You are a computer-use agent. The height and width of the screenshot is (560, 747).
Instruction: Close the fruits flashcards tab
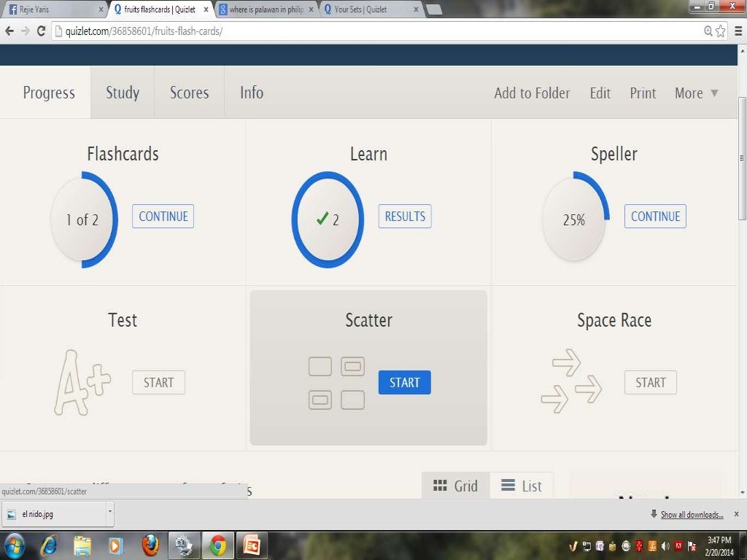(206, 9)
